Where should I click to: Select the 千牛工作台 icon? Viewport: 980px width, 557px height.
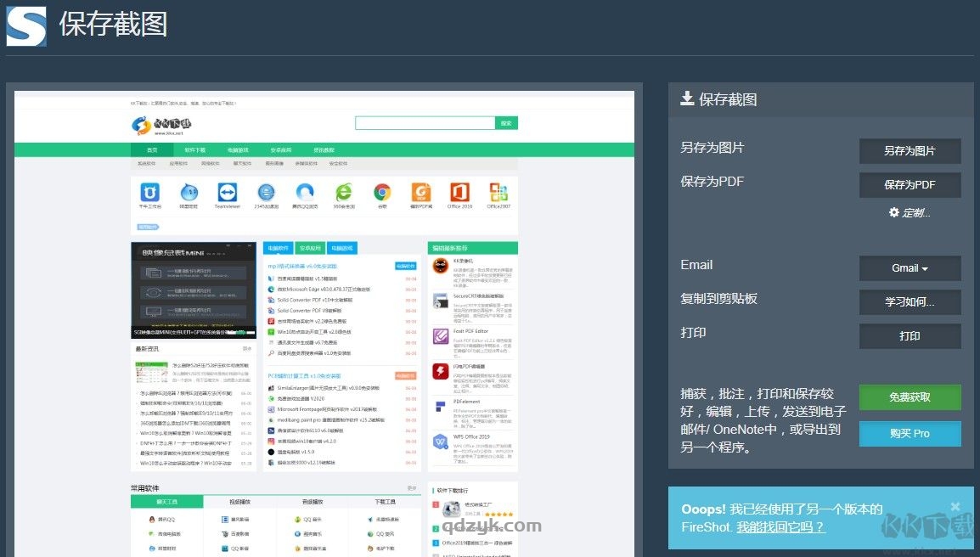click(x=149, y=193)
